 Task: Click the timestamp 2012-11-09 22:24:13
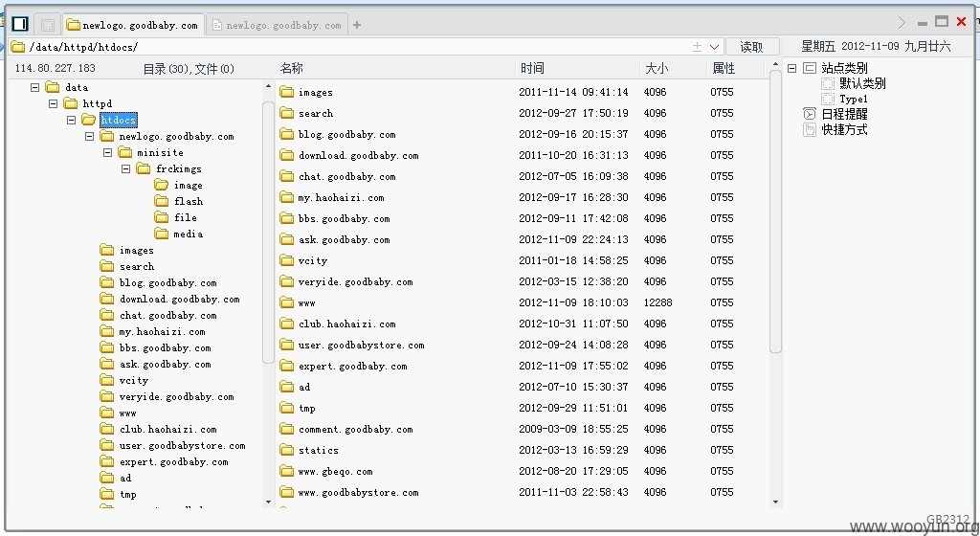click(x=574, y=239)
